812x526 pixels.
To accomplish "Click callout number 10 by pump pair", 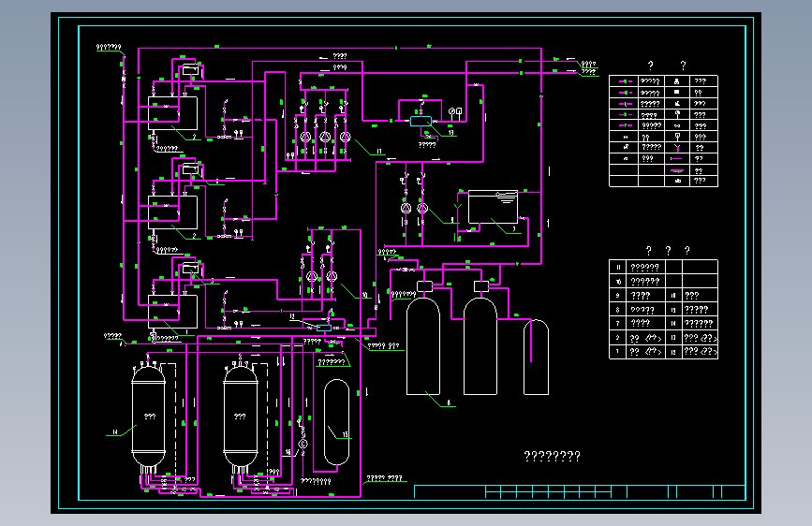I will coord(364,295).
